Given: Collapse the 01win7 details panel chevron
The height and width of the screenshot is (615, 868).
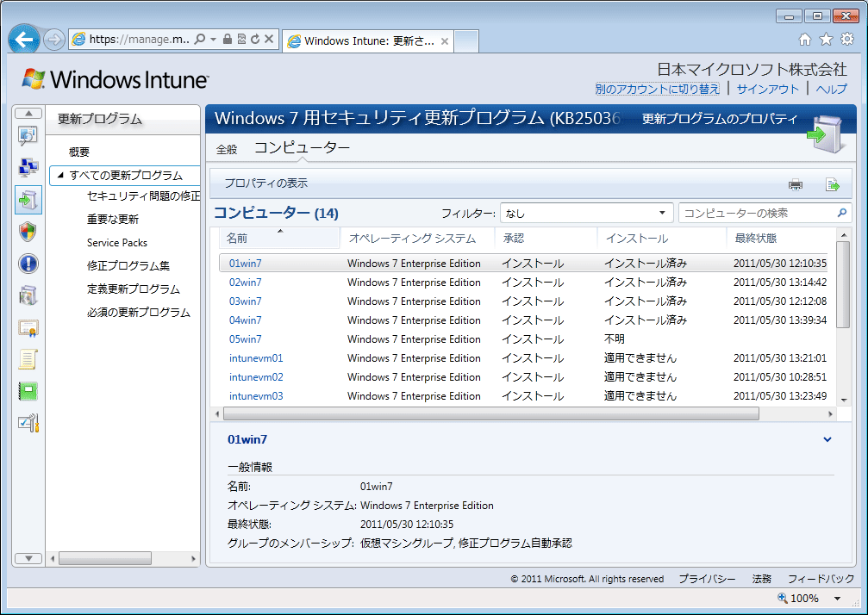Looking at the screenshot, I should 827,439.
